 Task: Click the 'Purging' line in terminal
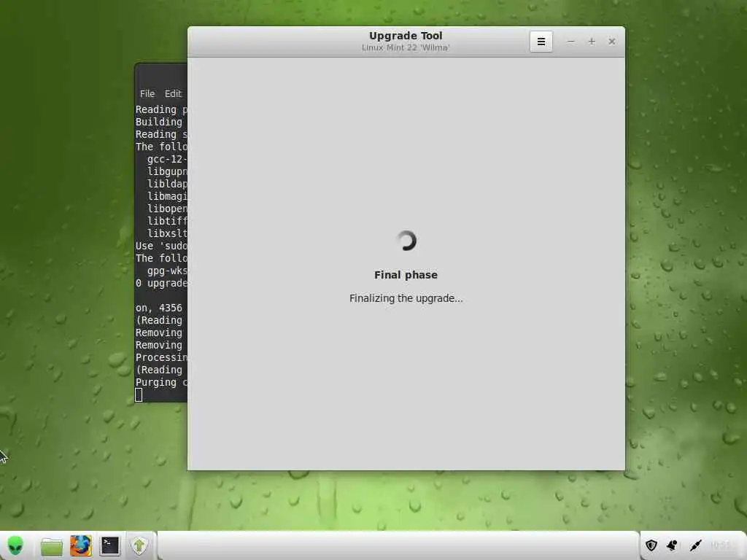point(161,382)
